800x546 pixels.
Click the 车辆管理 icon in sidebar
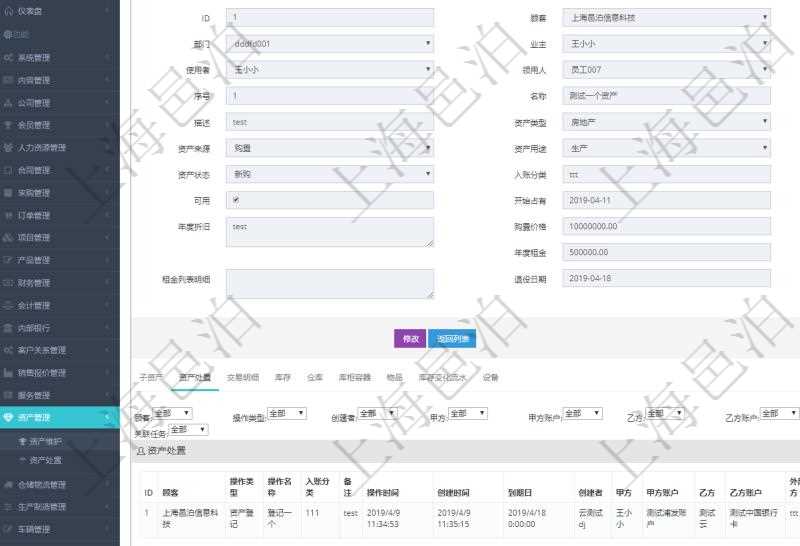click(8, 529)
